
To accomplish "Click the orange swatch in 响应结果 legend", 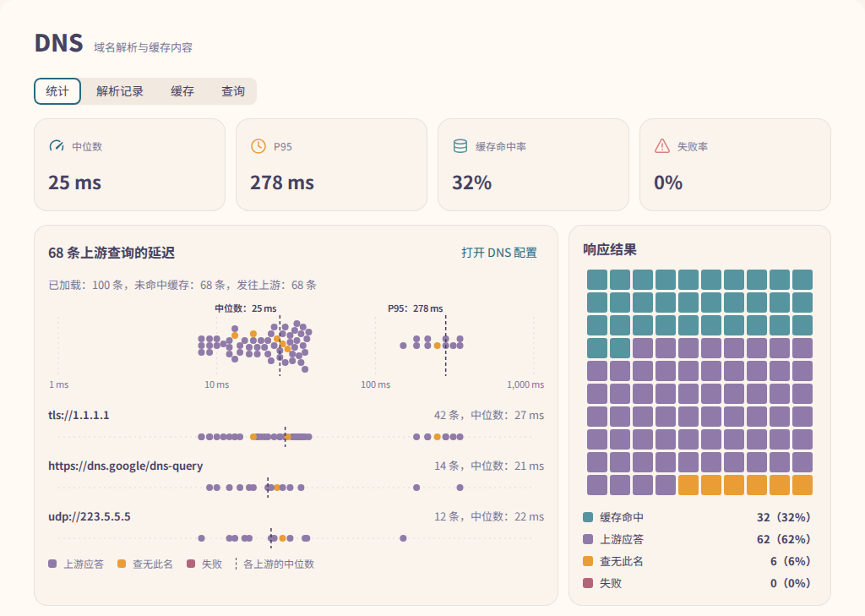I will point(588,561).
